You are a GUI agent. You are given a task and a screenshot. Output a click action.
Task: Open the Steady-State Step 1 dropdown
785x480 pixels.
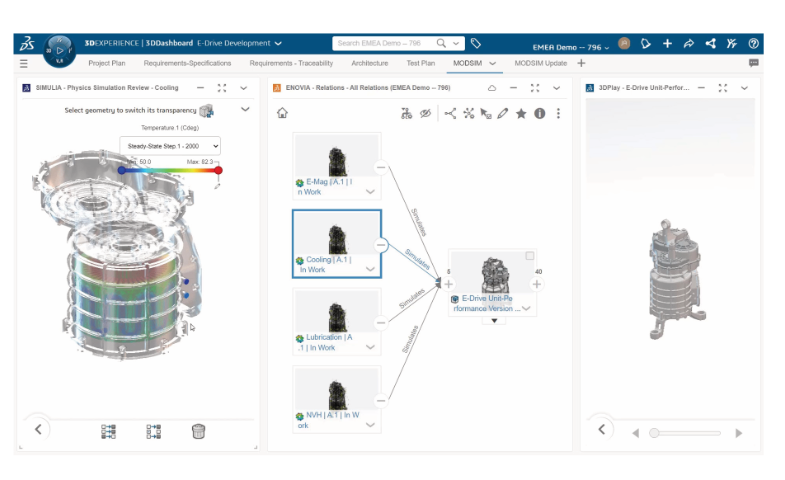tap(170, 146)
